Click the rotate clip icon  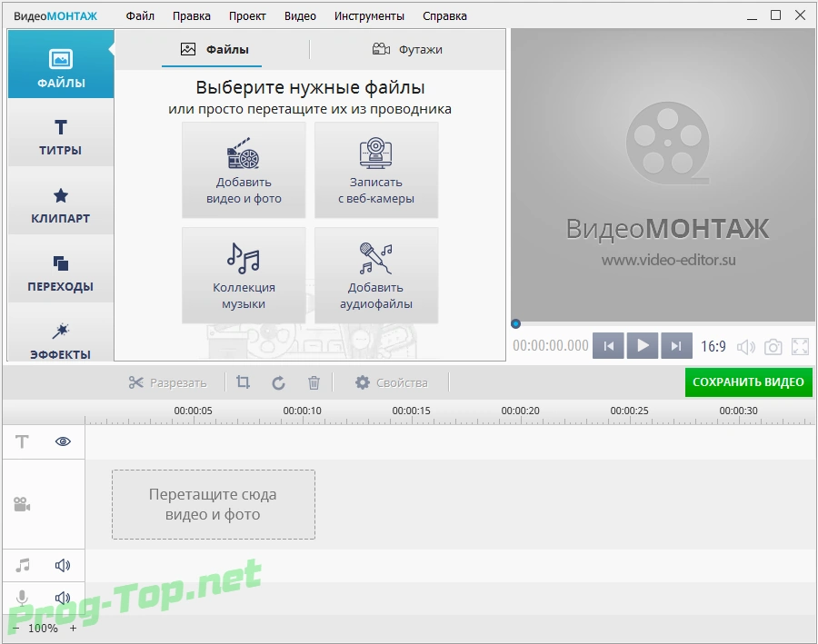pyautogui.click(x=279, y=382)
